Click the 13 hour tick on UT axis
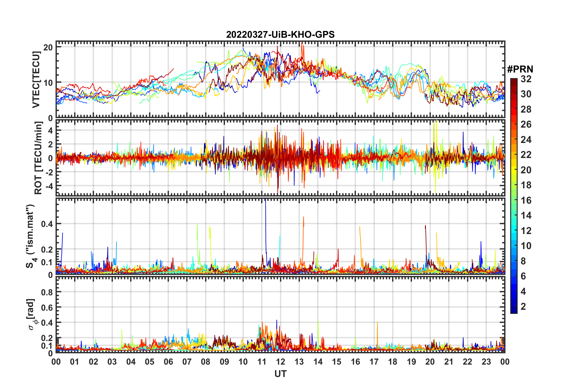 click(x=299, y=362)
